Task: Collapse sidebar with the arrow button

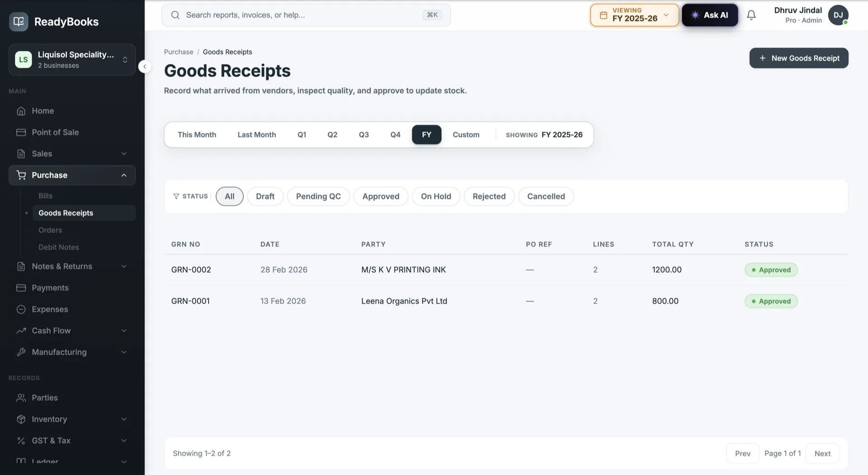Action: tap(145, 66)
